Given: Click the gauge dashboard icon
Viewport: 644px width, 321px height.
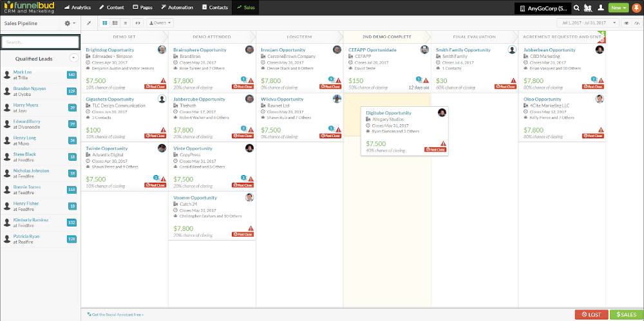Looking at the screenshot, I should 636,23.
